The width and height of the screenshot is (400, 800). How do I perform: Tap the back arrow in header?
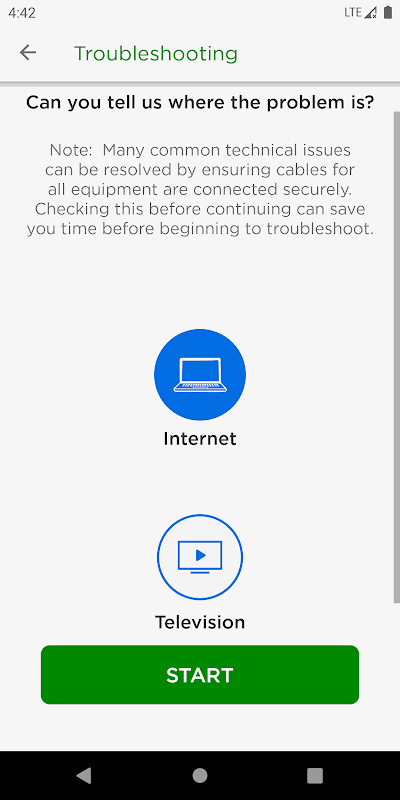point(28,53)
